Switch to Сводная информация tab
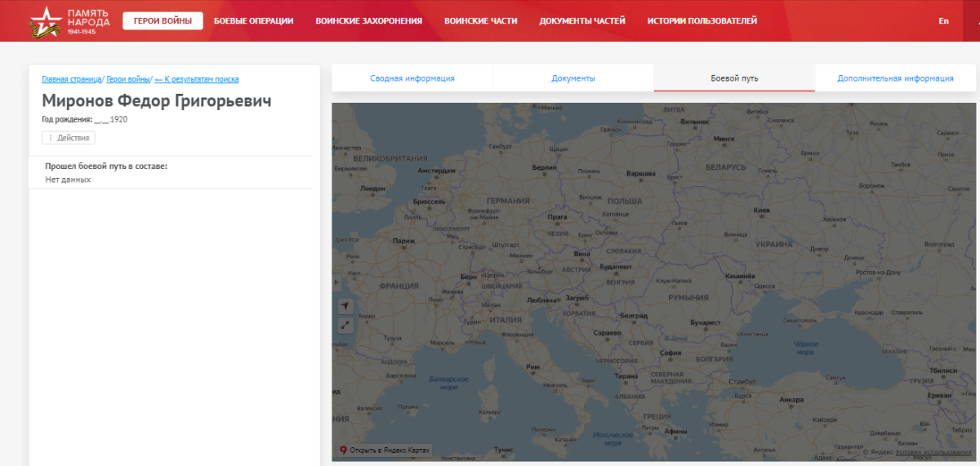Viewport: 980px width, 466px height. click(x=412, y=78)
